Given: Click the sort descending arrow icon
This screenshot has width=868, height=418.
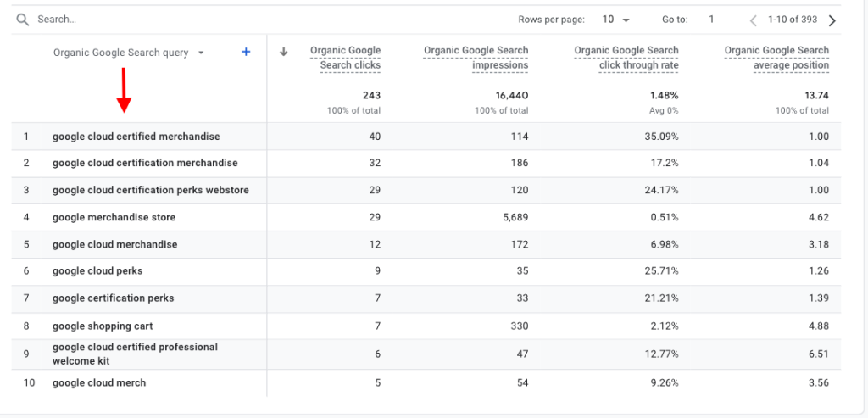Looking at the screenshot, I should [284, 53].
